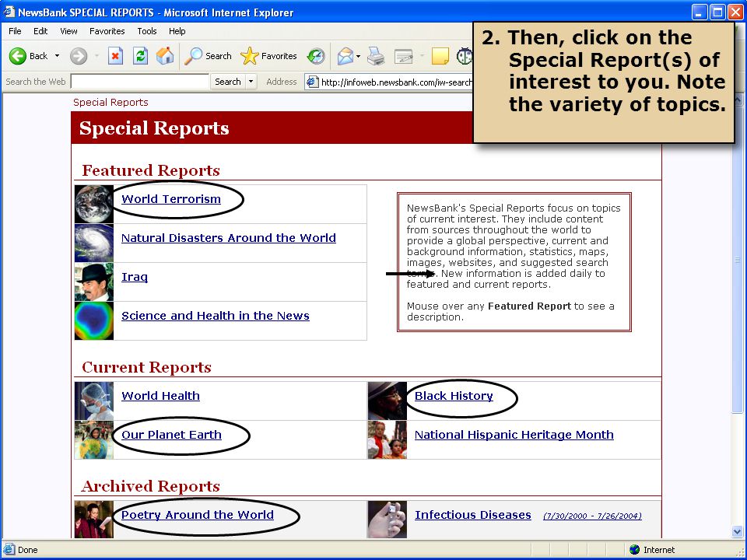Open Poetry Around the World link

(x=197, y=515)
